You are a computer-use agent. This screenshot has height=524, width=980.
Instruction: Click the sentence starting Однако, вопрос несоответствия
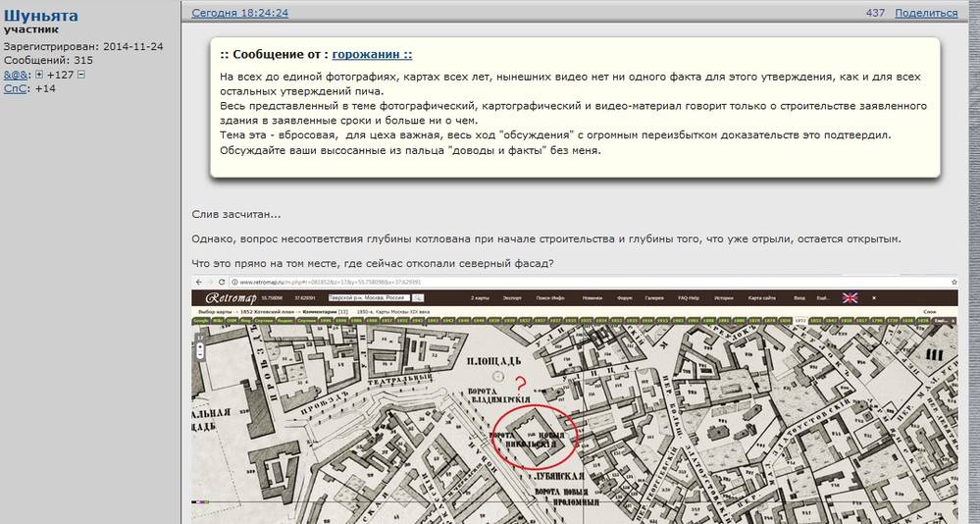pos(546,238)
